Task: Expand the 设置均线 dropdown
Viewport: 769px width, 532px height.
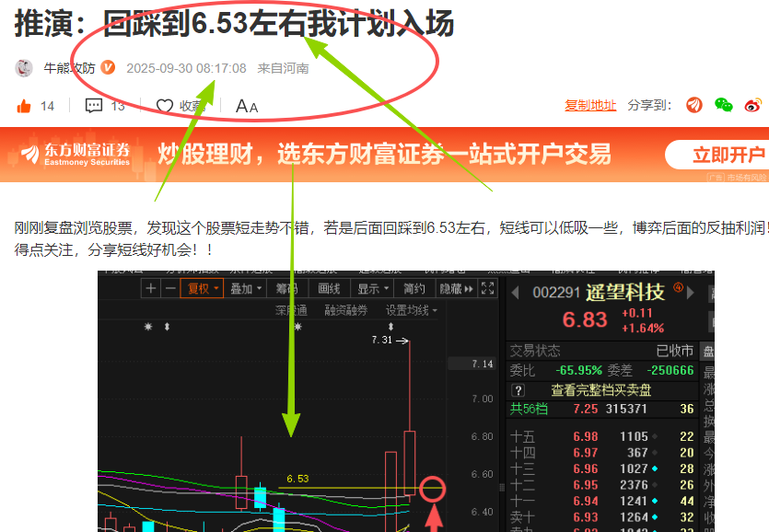Action: tap(411, 310)
